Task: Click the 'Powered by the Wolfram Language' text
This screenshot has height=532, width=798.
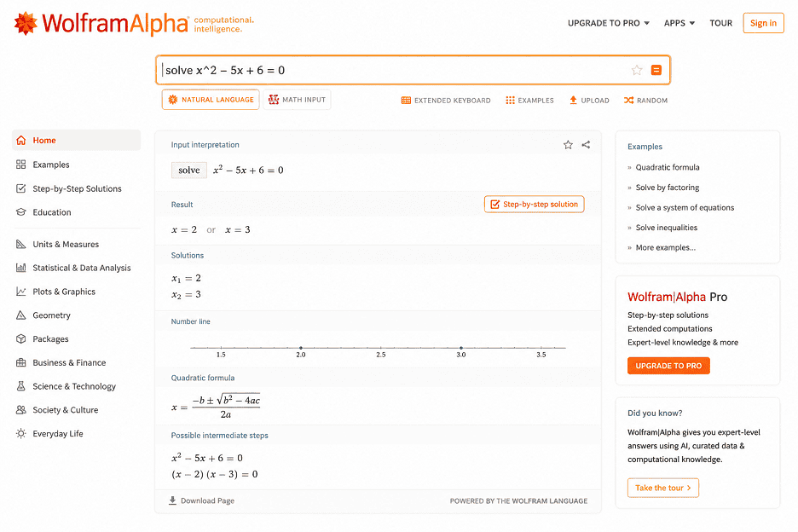Action: pyautogui.click(x=518, y=501)
